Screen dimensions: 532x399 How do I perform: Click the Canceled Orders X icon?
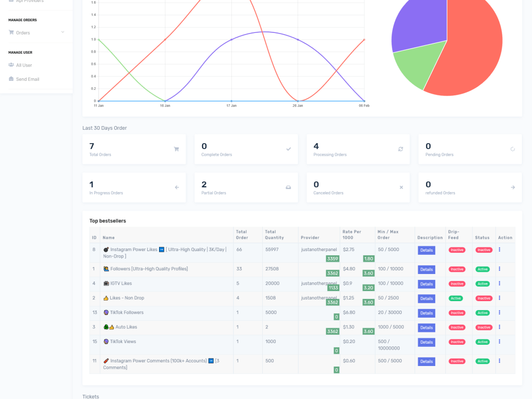(x=401, y=187)
